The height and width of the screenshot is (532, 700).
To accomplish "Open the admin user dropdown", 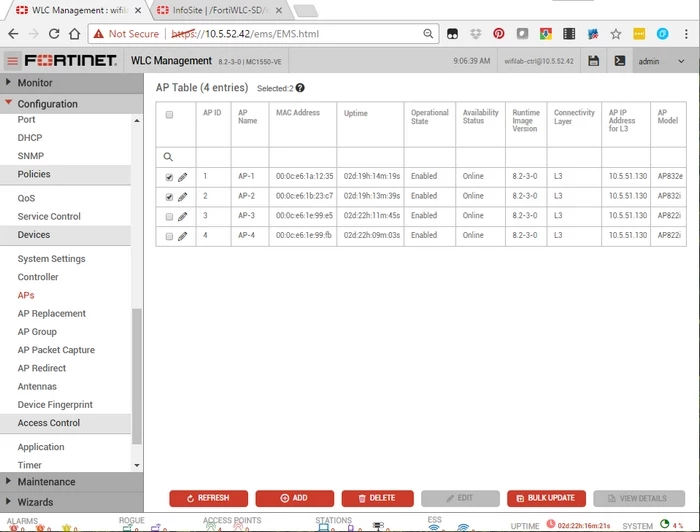I will 662,61.
